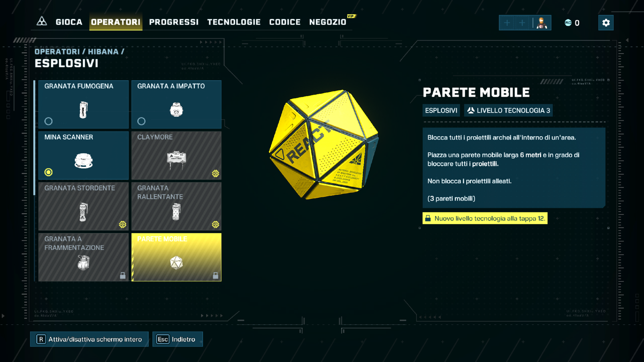The image size is (644, 362).
Task: Click the Esplosivi page heading
Action: [66, 63]
